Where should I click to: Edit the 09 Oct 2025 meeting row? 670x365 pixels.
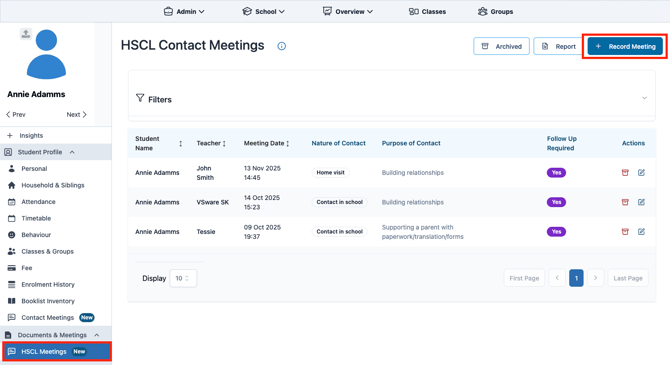click(641, 232)
